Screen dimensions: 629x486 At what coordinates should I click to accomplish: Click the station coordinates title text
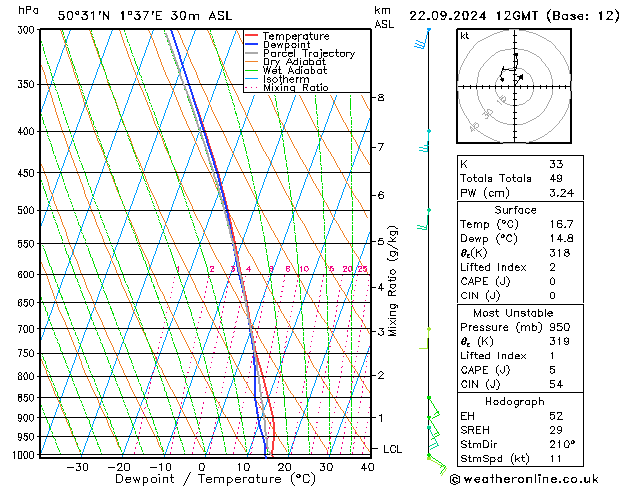click(145, 16)
